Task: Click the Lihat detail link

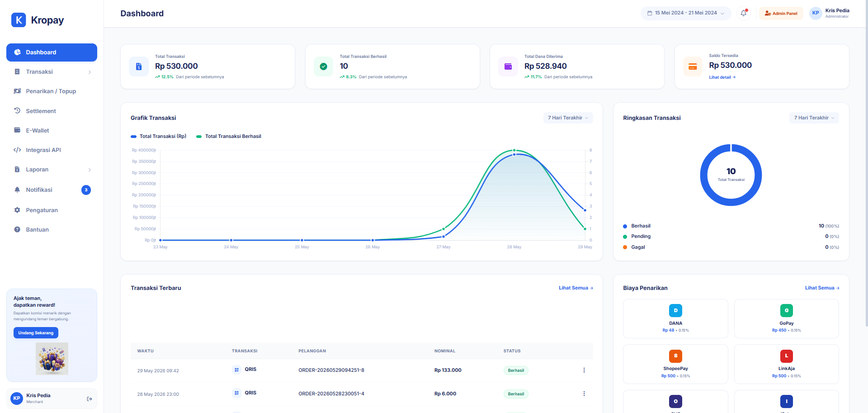Action: click(x=722, y=77)
